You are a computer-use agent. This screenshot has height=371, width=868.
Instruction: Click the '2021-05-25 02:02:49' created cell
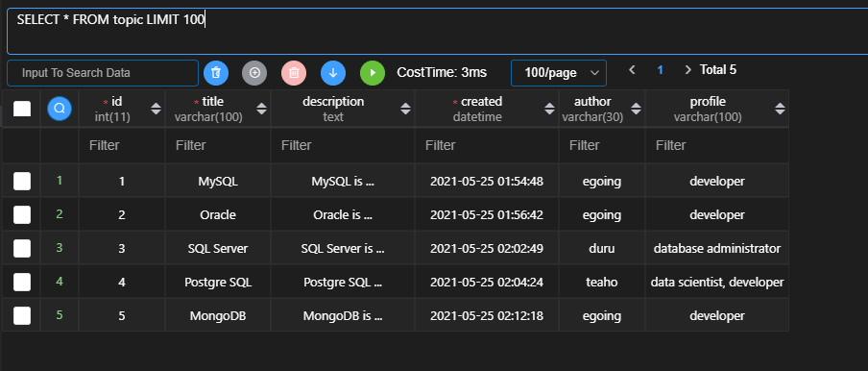pos(487,249)
